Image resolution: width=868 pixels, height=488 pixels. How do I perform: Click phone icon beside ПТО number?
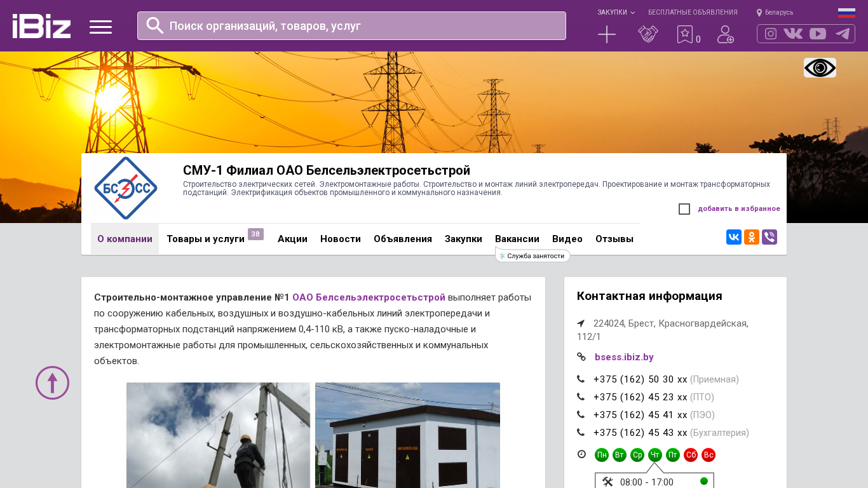(581, 397)
